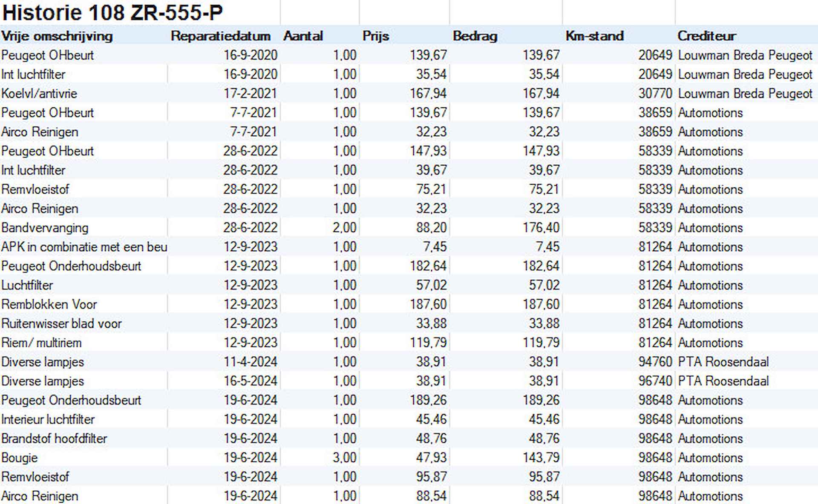Image resolution: width=818 pixels, height=504 pixels.
Task: Click Louwman Breda Peugeot in Koelvl/antivrie row
Action: (745, 94)
